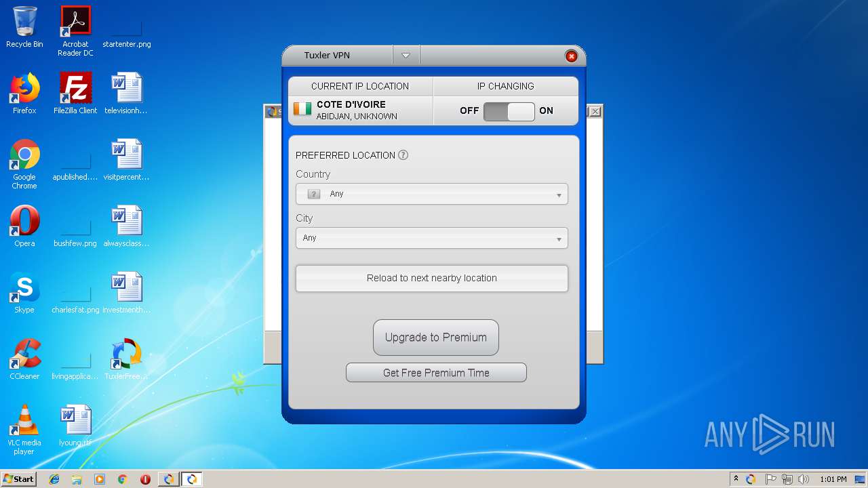Close the Tuxler VPN window
This screenshot has width=868, height=488.
[572, 56]
